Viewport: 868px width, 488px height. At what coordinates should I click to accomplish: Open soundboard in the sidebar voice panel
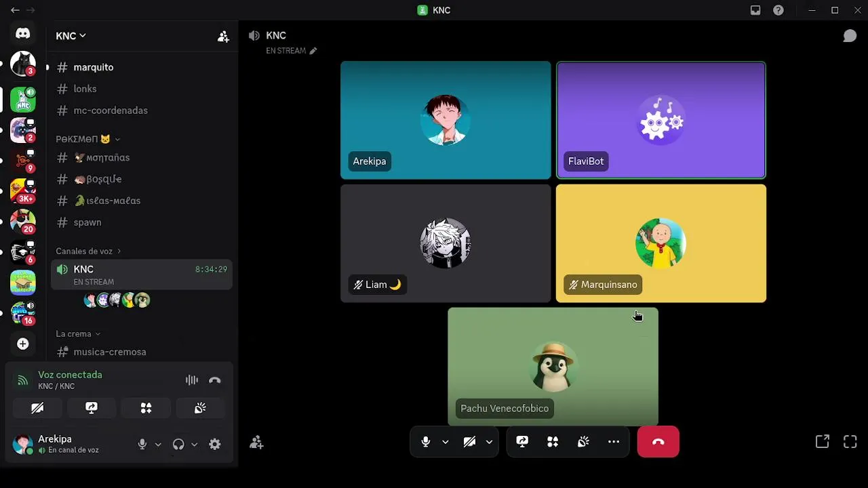(200, 408)
